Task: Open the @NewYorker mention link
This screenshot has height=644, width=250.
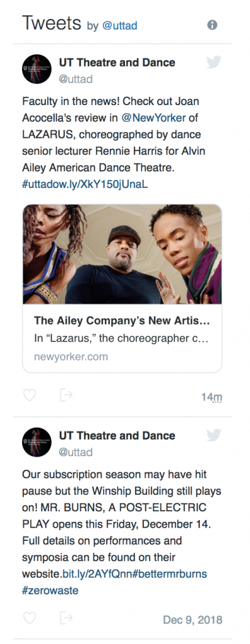Action: click(153, 118)
